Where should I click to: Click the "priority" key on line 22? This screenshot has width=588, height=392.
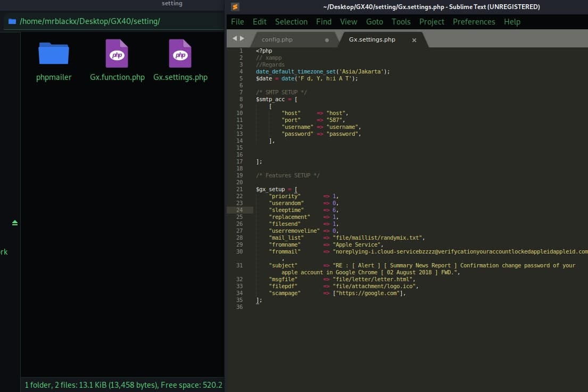coord(285,197)
